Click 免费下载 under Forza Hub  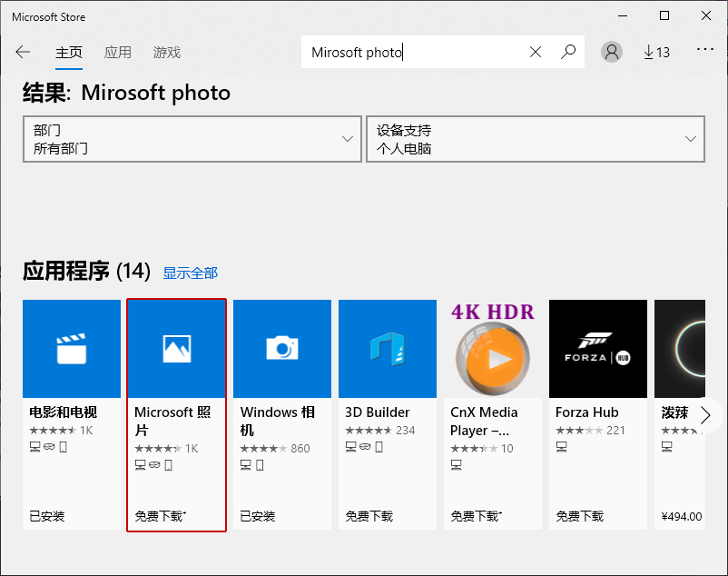pyautogui.click(x=579, y=516)
